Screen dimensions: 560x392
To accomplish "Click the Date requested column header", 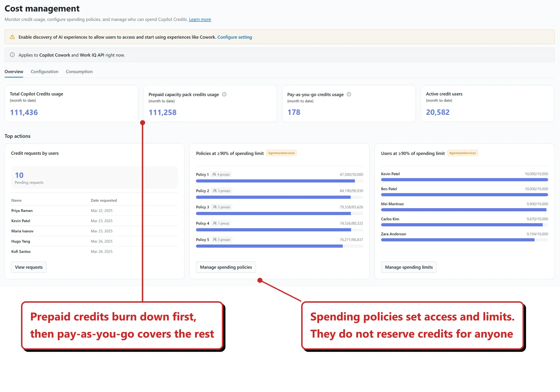I will pyautogui.click(x=104, y=200).
